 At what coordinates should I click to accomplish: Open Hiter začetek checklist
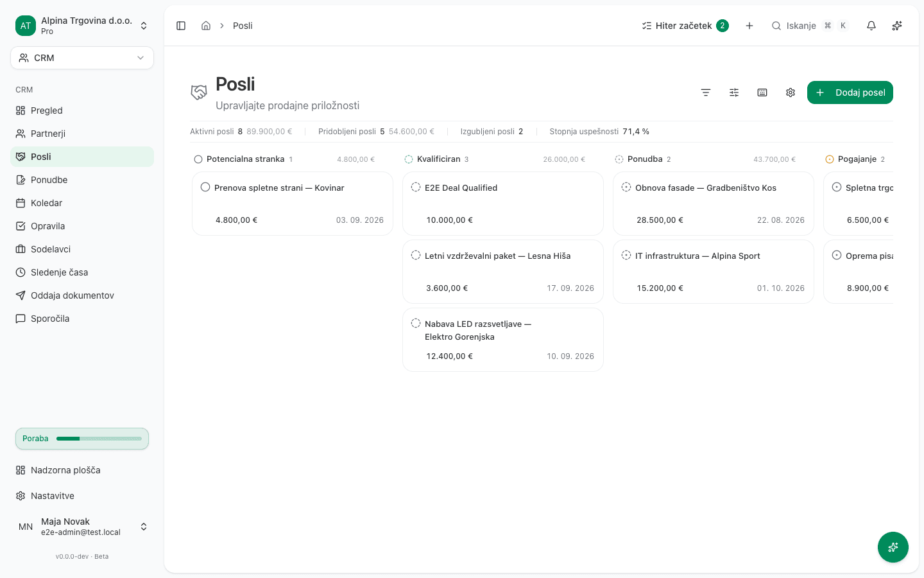[x=685, y=26]
